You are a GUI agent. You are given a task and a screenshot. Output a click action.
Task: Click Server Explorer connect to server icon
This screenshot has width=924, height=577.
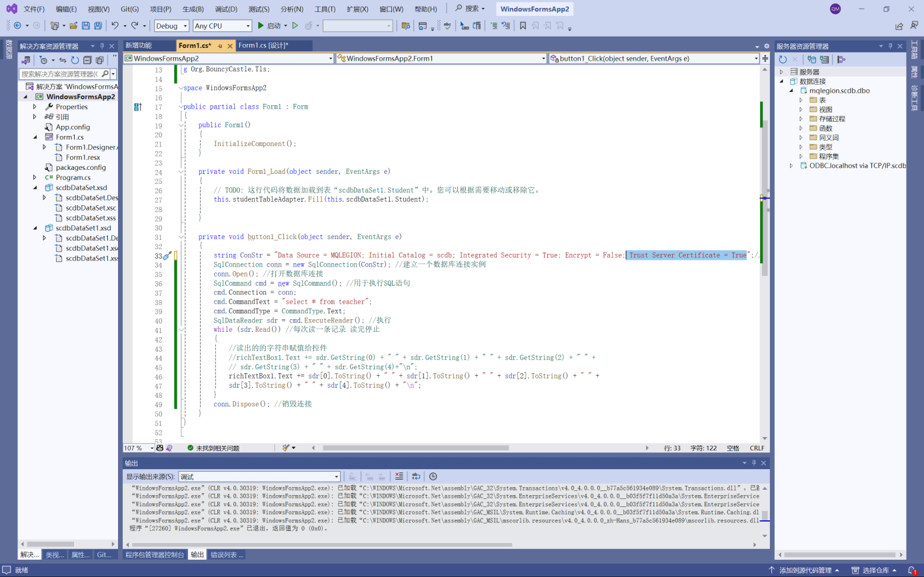click(x=824, y=59)
